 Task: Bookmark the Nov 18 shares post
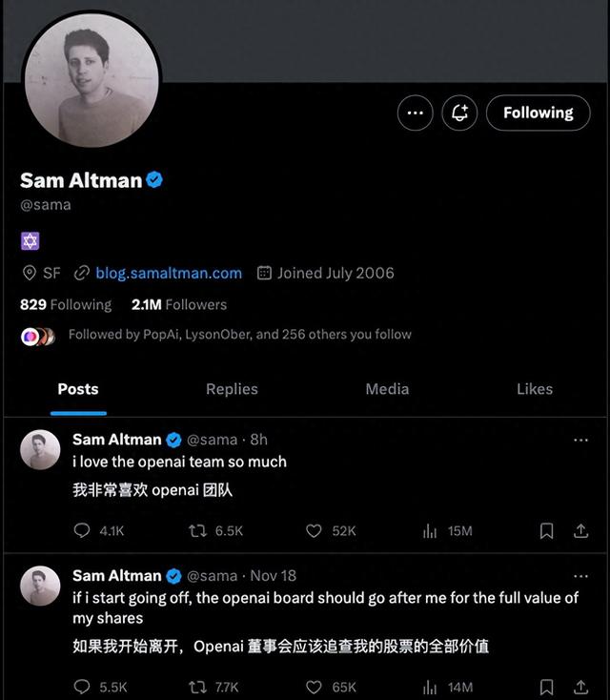click(546, 687)
